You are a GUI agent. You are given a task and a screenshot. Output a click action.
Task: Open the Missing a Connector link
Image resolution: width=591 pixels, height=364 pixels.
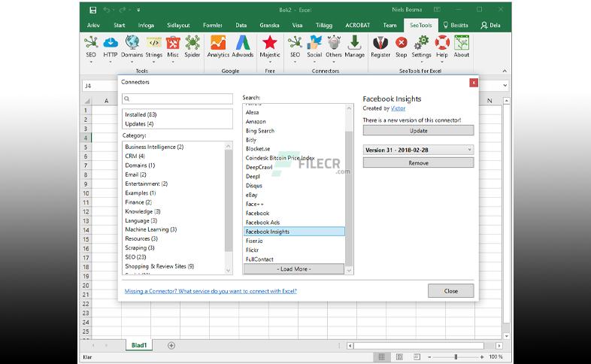point(211,291)
